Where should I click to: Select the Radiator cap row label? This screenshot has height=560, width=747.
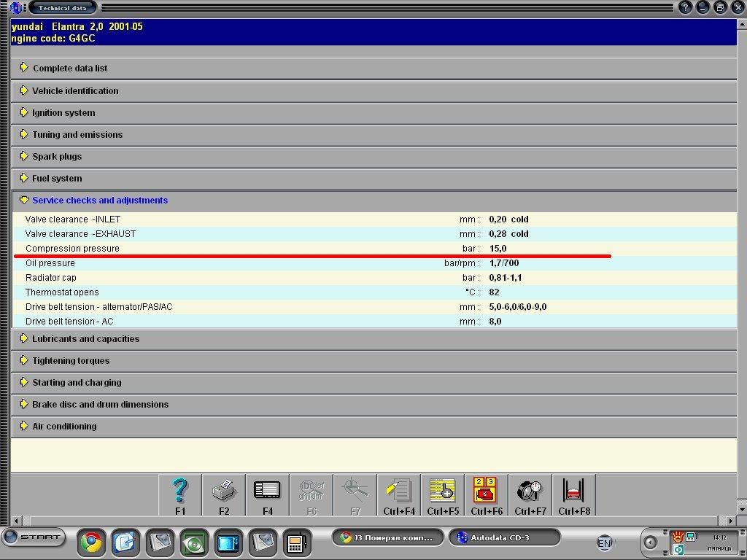[51, 278]
